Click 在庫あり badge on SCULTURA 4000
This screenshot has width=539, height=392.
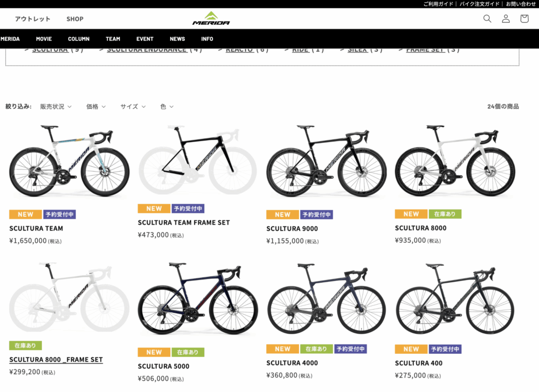[x=316, y=349]
